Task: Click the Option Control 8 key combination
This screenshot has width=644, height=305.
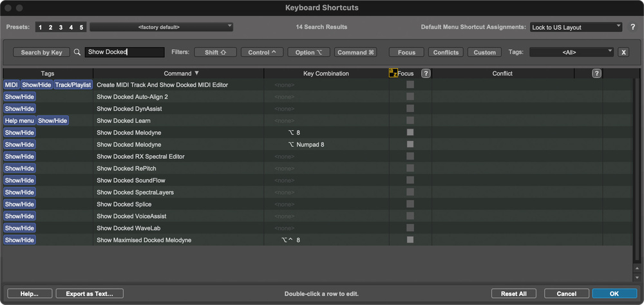Action: click(327, 240)
